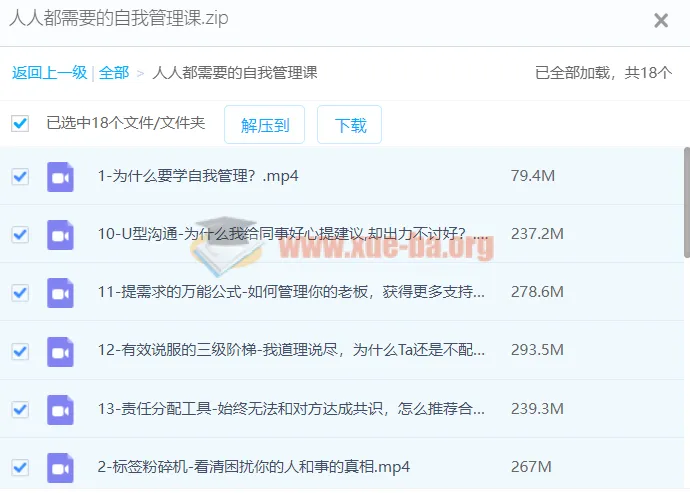The height and width of the screenshot is (493, 690).
Task: Click the 237.2M file size
Action: pyautogui.click(x=537, y=234)
